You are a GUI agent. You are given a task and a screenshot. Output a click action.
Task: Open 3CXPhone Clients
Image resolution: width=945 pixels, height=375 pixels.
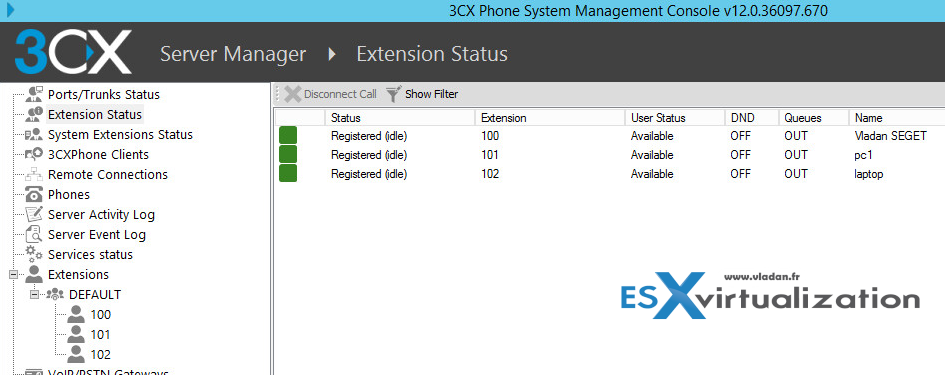(98, 154)
